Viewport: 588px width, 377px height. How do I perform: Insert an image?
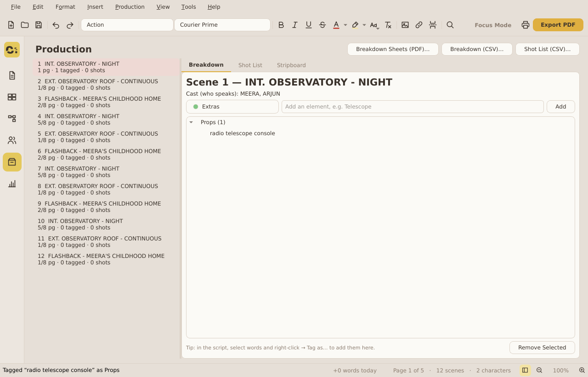[x=405, y=25]
